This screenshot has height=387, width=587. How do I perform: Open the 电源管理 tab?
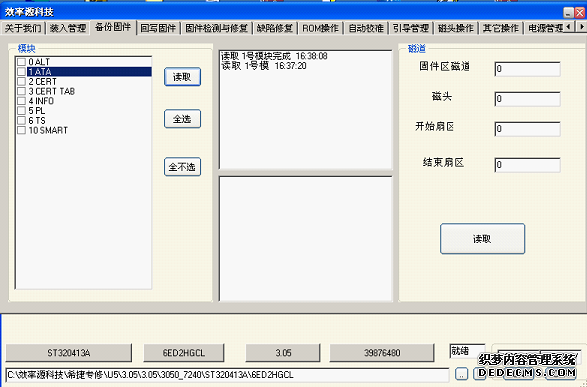coord(544,28)
